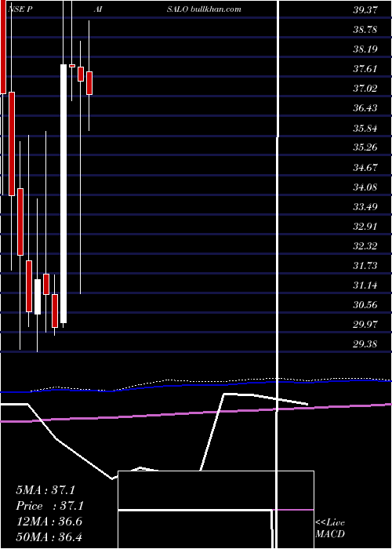Image resolution: width=392 pixels, height=549 pixels.
Task: Click the 31.73 price axis label
Action: coord(365,266)
